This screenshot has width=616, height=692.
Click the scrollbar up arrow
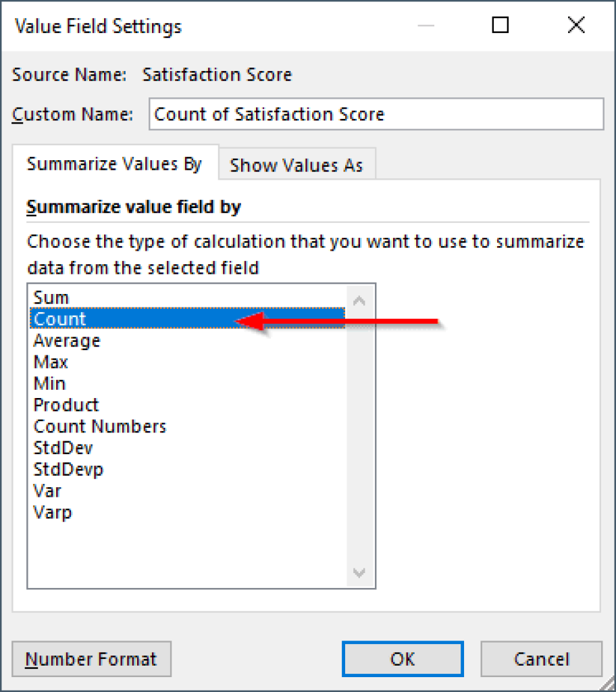(x=359, y=299)
